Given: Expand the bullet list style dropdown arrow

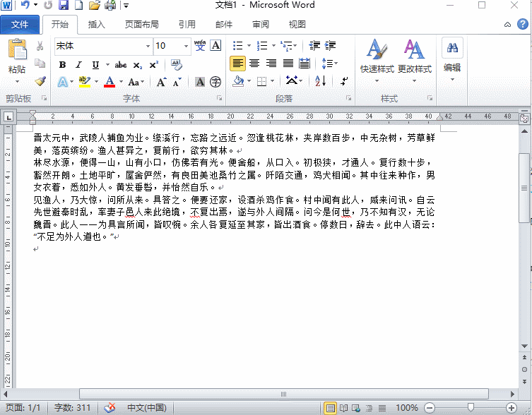Looking at the screenshot, I should click(x=249, y=46).
